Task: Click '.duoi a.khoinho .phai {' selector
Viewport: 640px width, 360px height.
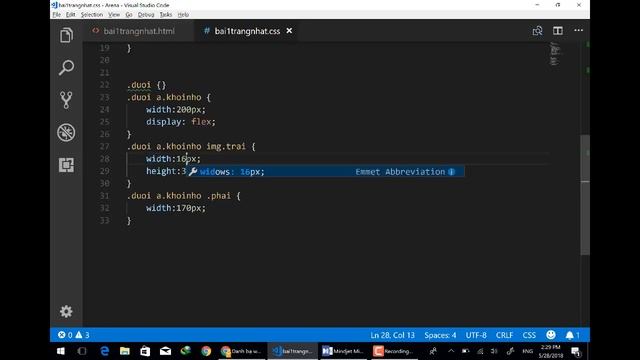Action: (x=184, y=196)
